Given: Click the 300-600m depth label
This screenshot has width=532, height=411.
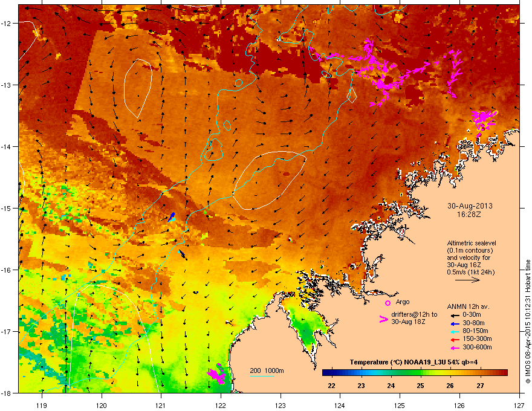Looking at the screenshot, I should point(477,348).
